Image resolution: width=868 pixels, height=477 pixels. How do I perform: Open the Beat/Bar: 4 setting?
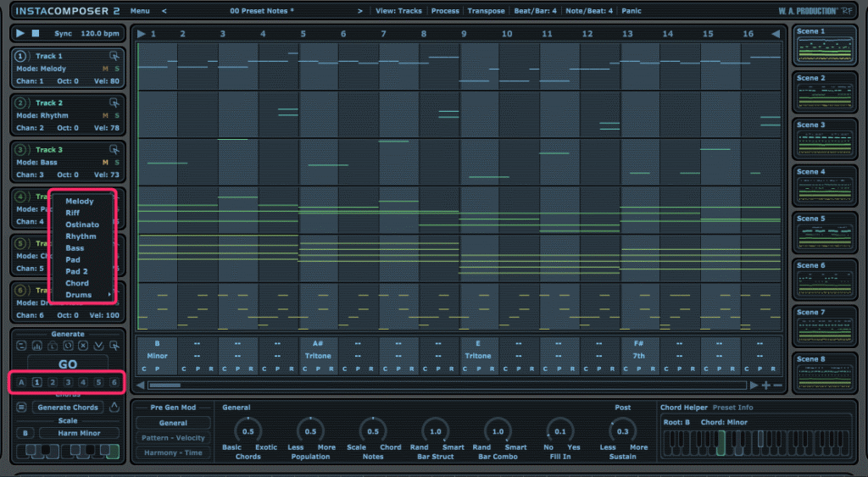click(536, 10)
